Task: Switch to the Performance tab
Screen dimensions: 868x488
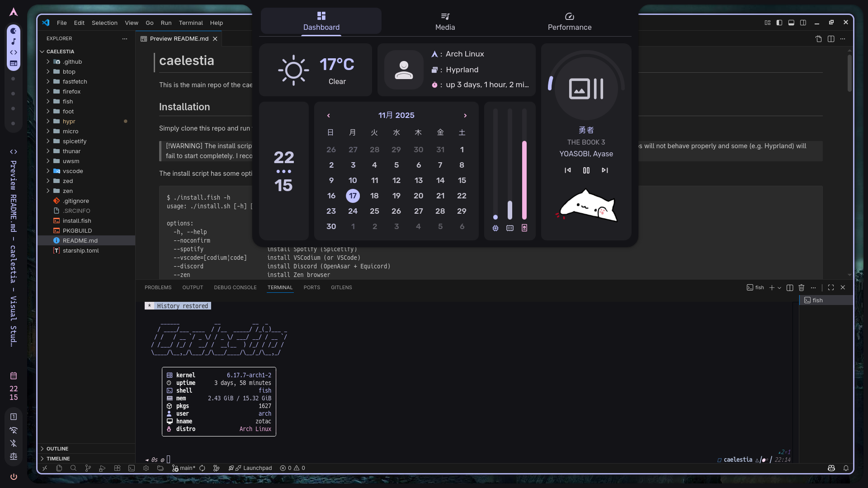Action: (569, 22)
